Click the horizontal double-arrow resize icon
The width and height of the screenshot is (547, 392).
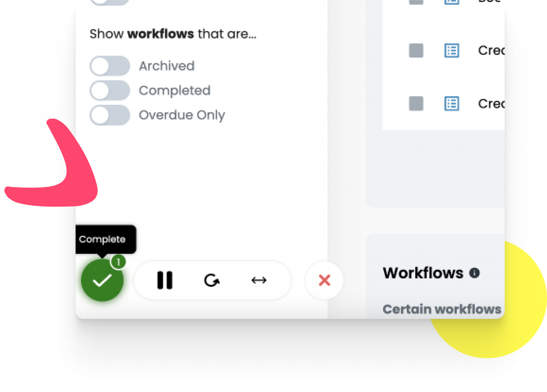click(259, 280)
